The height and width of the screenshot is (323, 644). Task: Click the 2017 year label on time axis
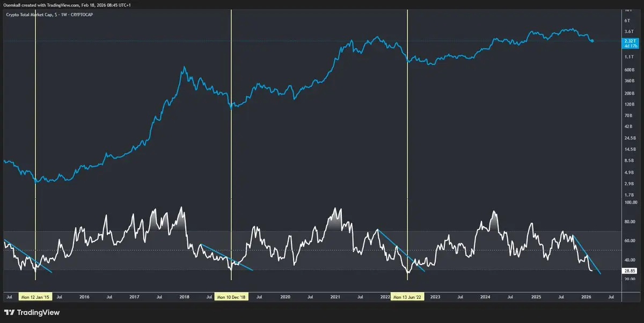(x=134, y=297)
